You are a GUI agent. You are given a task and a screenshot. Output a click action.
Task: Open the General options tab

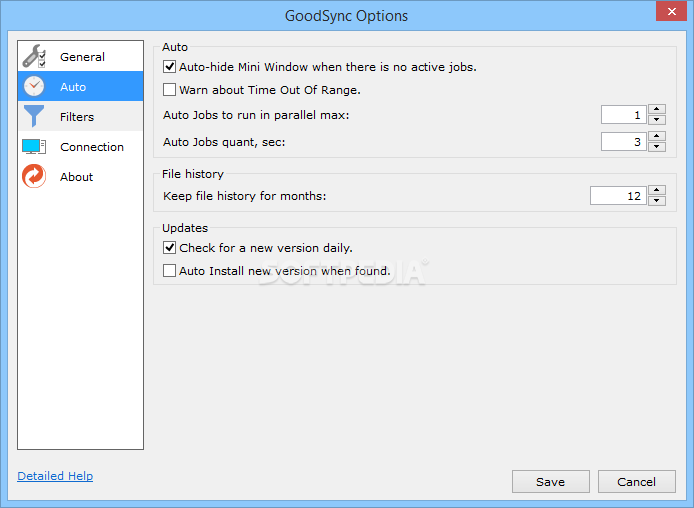[81, 57]
